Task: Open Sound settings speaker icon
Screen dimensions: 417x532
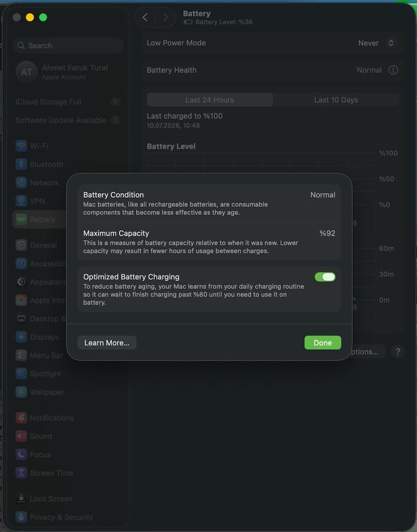Action: 21,436
